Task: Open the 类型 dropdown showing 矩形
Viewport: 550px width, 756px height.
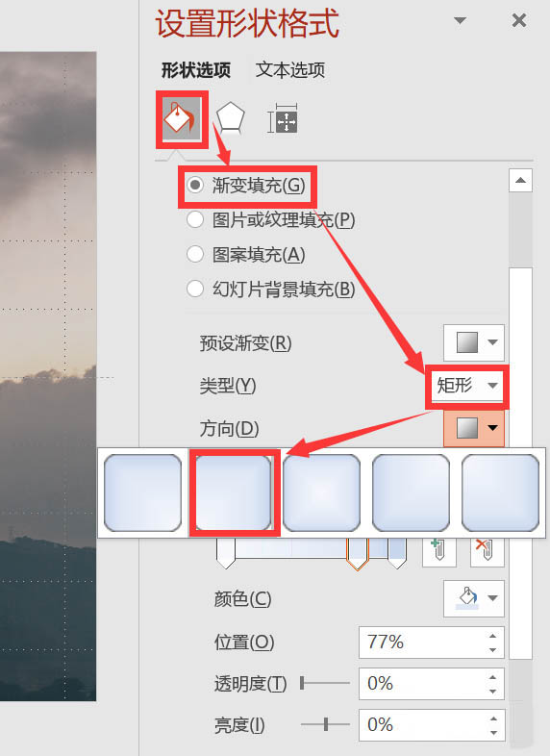Action: coord(466,386)
